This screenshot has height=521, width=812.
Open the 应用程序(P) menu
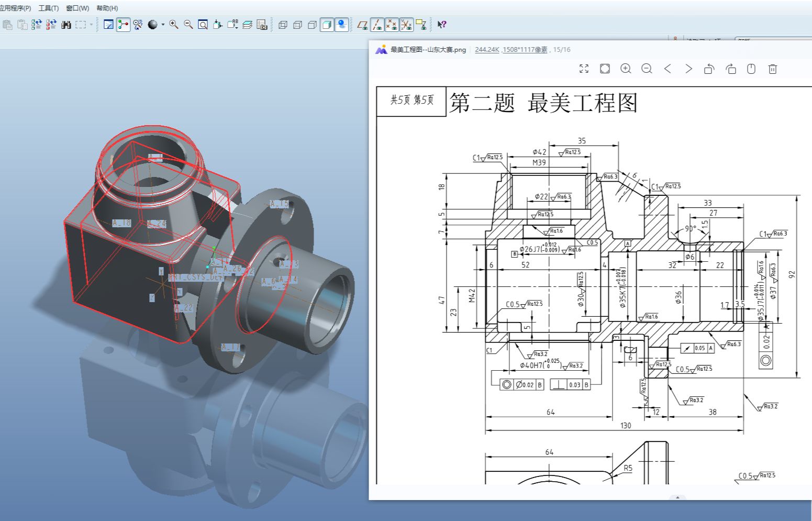pyautogui.click(x=16, y=8)
